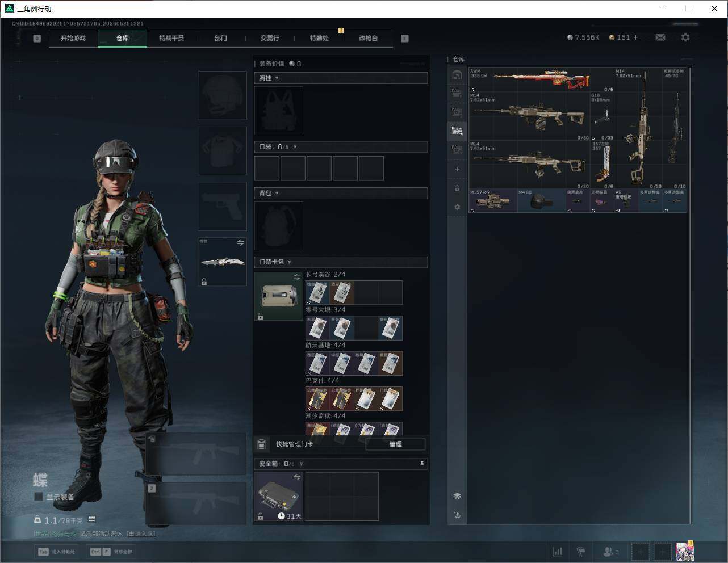Image resolution: width=728 pixels, height=563 pixels.
Task: Click the pistol sidearm slot
Action: (x=223, y=207)
